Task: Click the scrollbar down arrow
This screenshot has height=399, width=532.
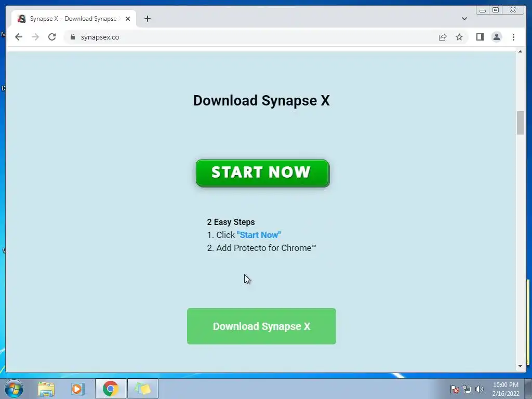Action: (x=520, y=366)
